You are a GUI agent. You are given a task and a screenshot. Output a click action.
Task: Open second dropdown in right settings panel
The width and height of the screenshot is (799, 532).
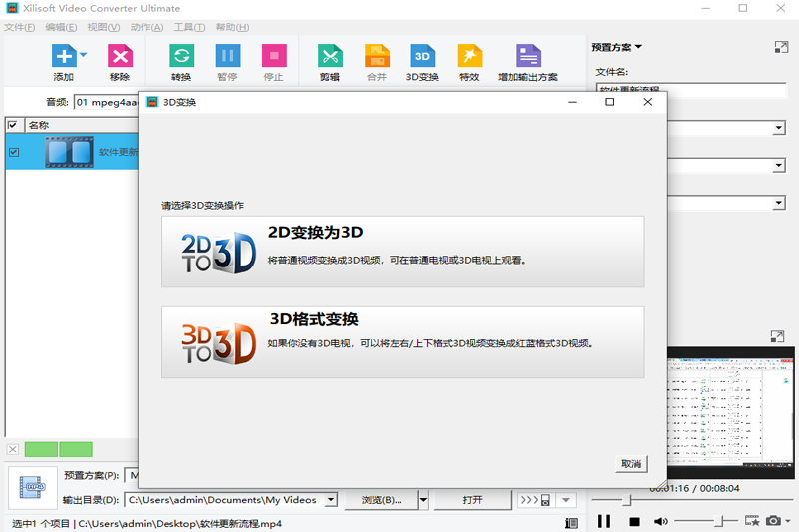point(778,165)
